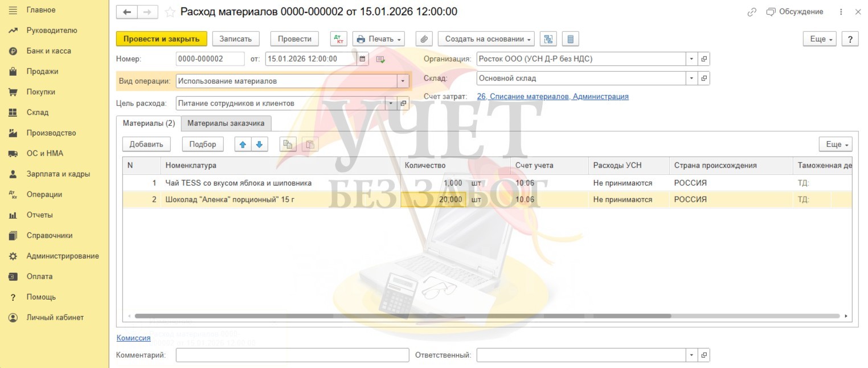Click the Комментарий input field

click(x=292, y=355)
